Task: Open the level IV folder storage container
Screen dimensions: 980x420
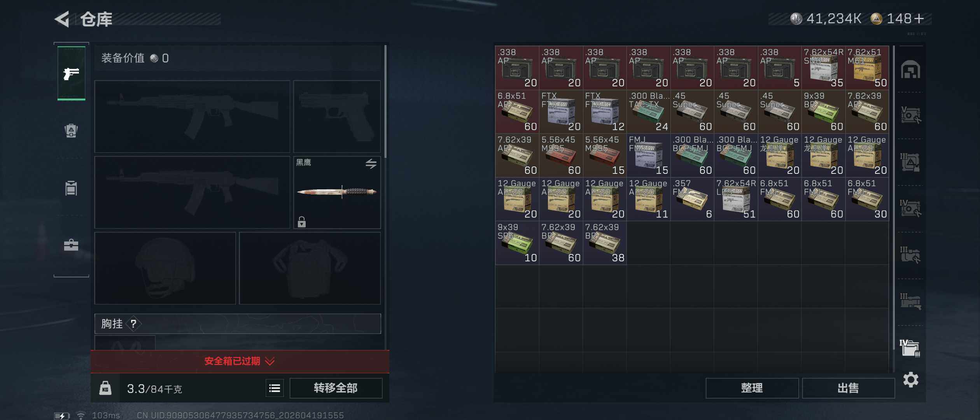Action: click(910, 348)
